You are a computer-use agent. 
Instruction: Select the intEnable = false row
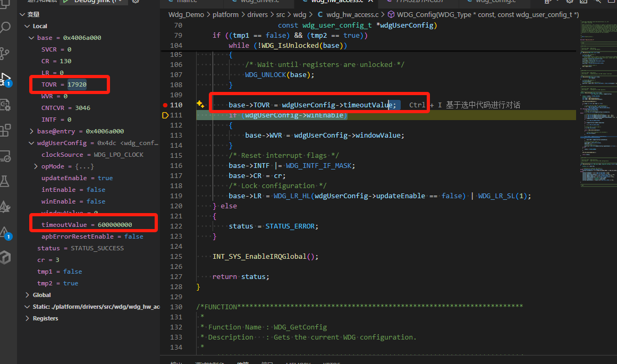(x=89, y=190)
